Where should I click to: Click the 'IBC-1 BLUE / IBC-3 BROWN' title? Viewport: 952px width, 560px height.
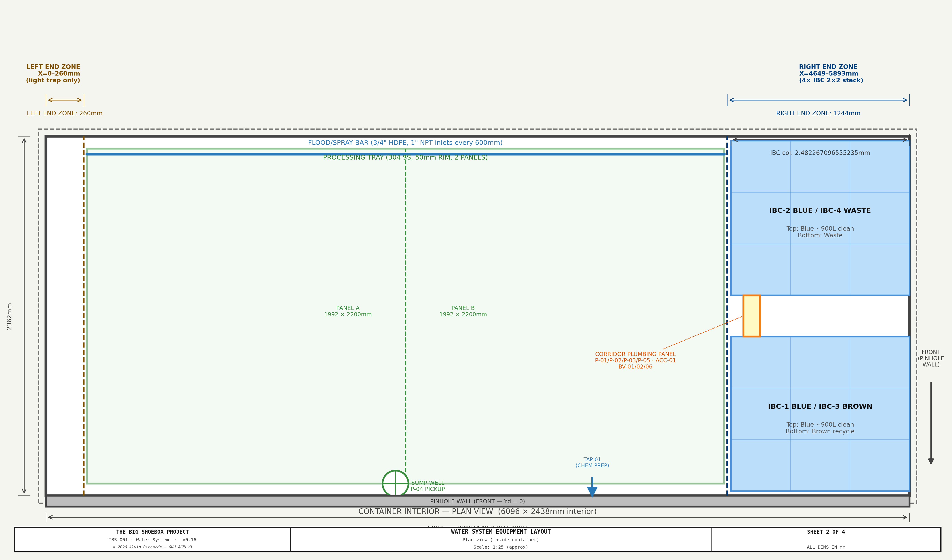pyautogui.click(x=820, y=406)
